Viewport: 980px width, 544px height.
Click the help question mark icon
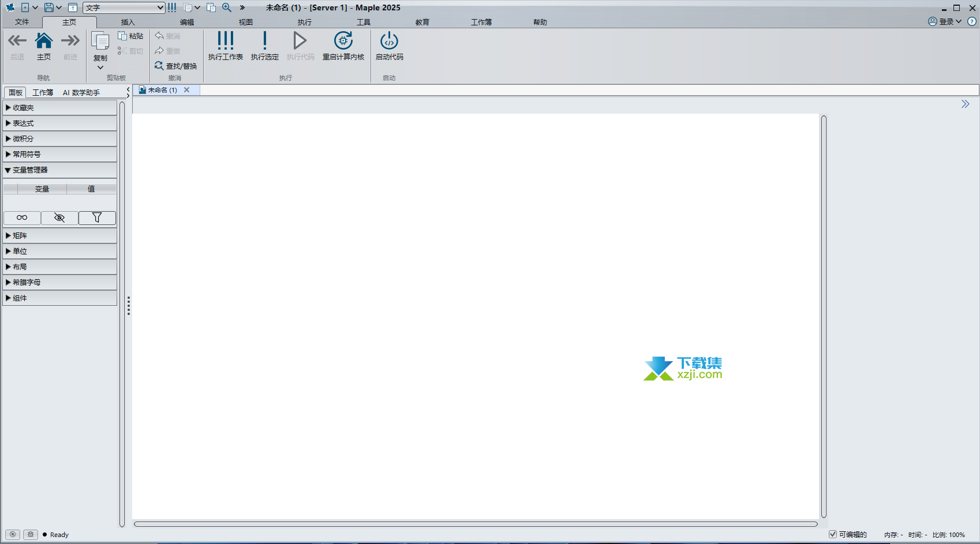972,21
